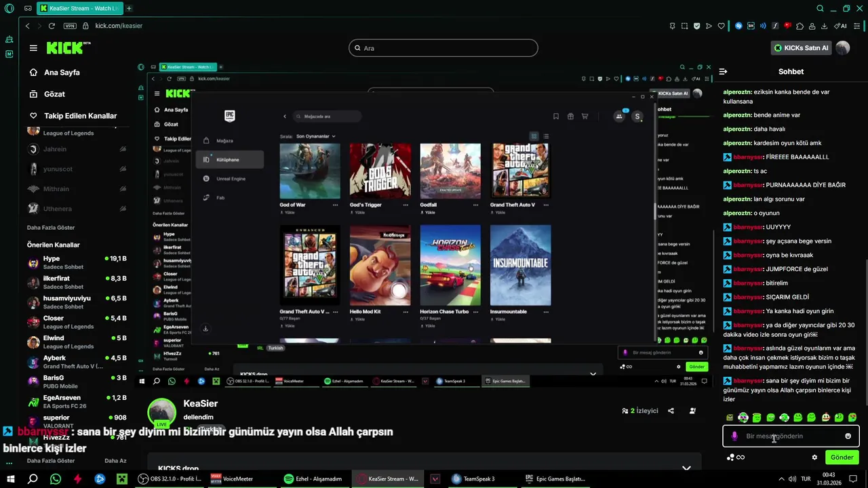Open Epic Games shopping cart

(x=585, y=117)
